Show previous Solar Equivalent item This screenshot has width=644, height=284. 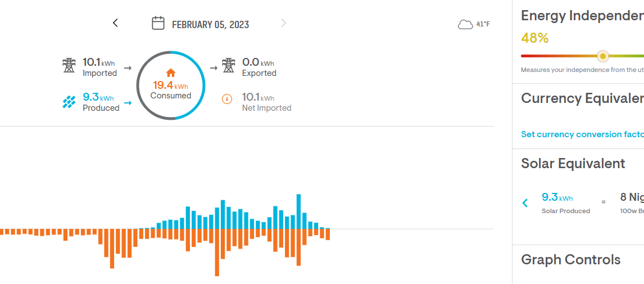(525, 203)
